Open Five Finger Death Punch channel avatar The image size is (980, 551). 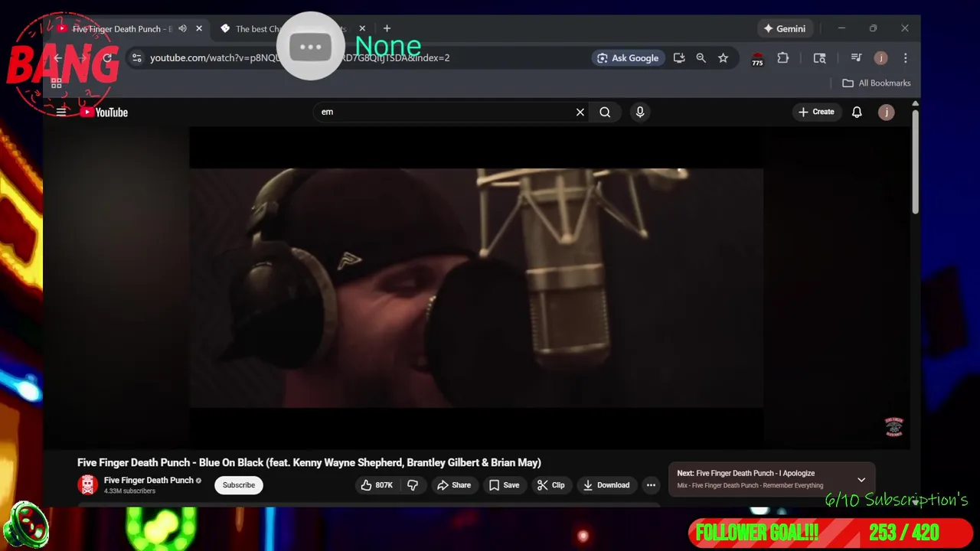click(88, 484)
